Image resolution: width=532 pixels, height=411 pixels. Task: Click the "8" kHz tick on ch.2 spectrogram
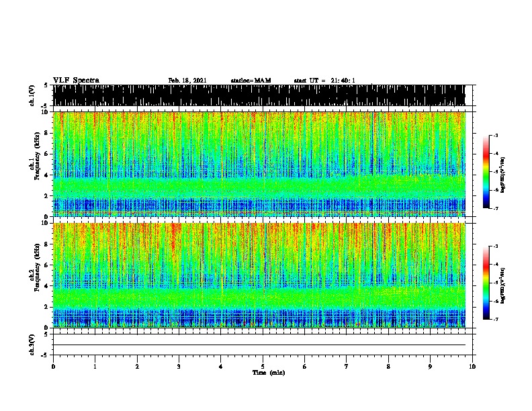(x=47, y=244)
